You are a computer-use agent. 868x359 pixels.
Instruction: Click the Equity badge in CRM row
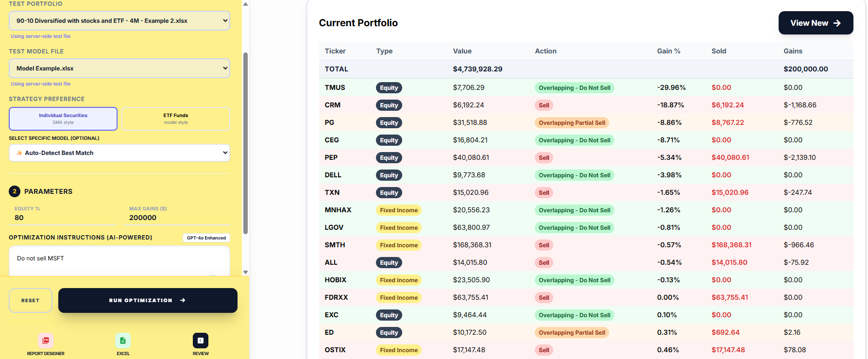point(389,105)
